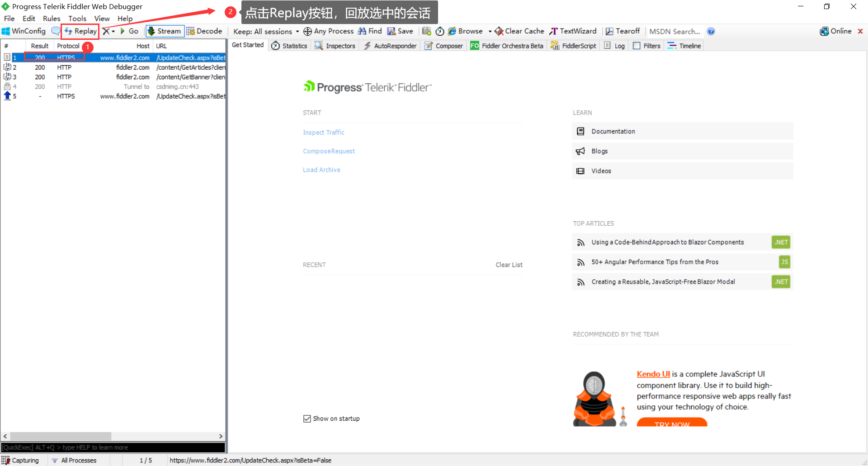Screen dimensions: 868x466
Task: Save sessions using Save icon
Action: 400,31
